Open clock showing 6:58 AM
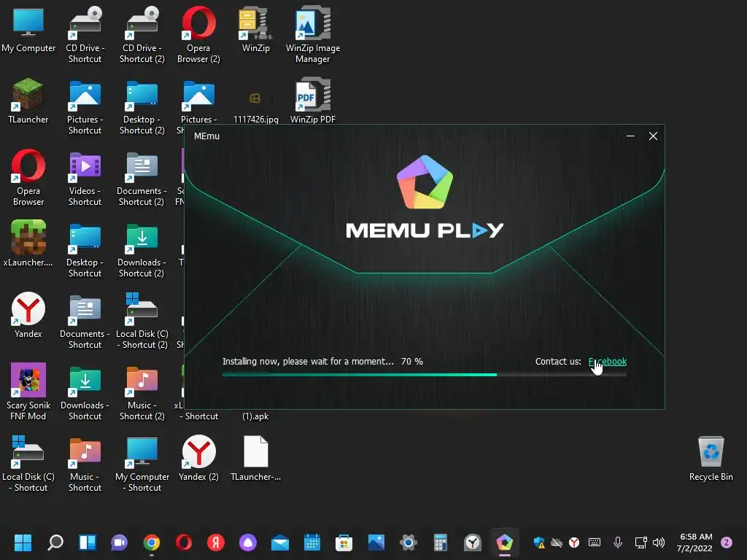This screenshot has height=560, width=747. click(696, 542)
